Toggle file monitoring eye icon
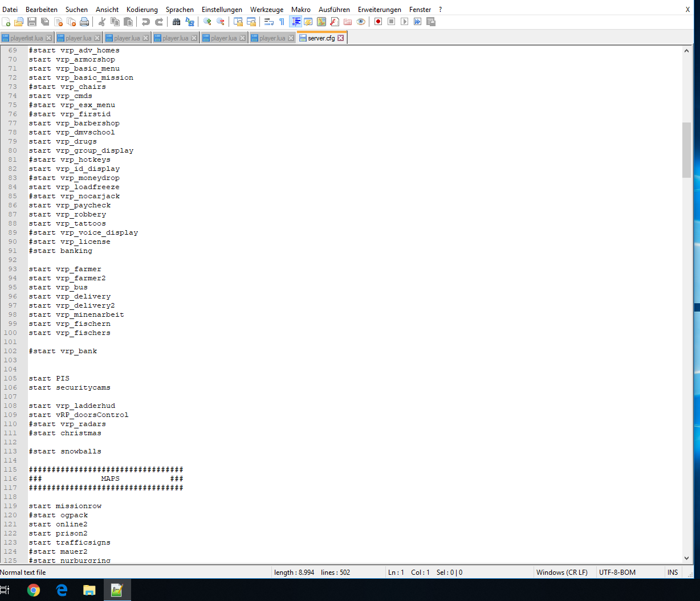The height and width of the screenshot is (601, 700). 361,22
